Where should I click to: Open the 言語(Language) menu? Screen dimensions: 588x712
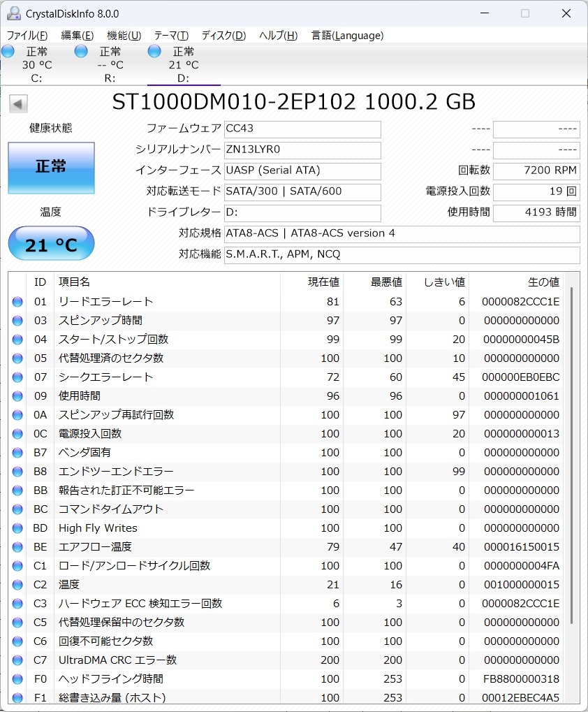click(x=348, y=36)
